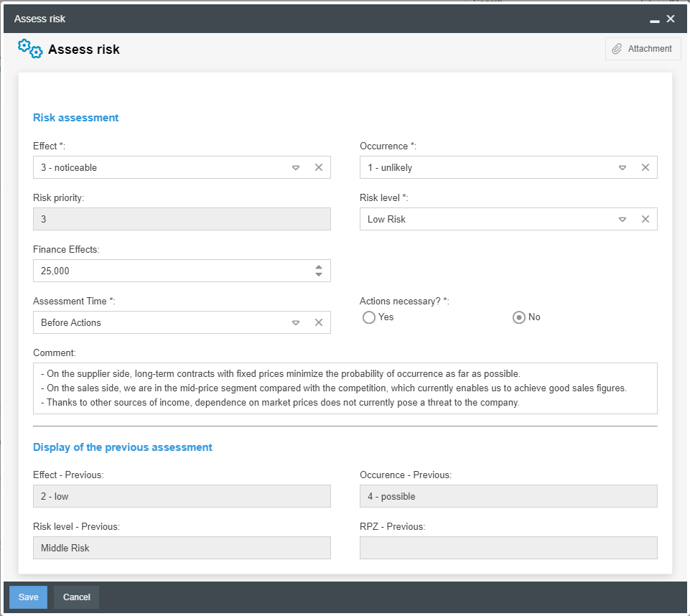This screenshot has height=616, width=690.
Task: Select the No radio button for Actions necessary
Action: click(518, 317)
